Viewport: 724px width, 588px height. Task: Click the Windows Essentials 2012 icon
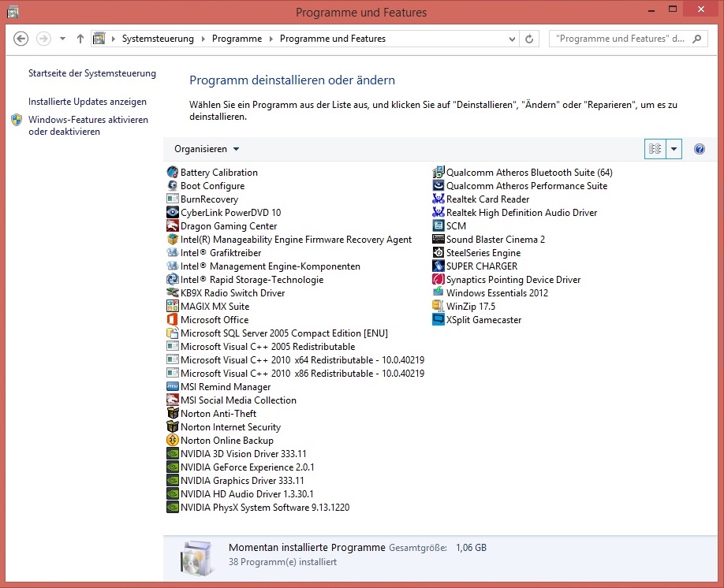pos(439,292)
